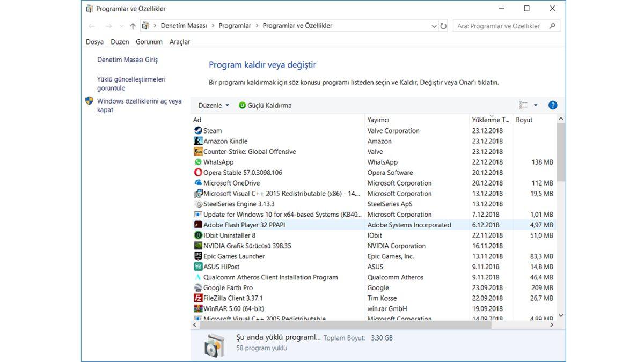Open Denetim Masası Giriş link

point(127,60)
